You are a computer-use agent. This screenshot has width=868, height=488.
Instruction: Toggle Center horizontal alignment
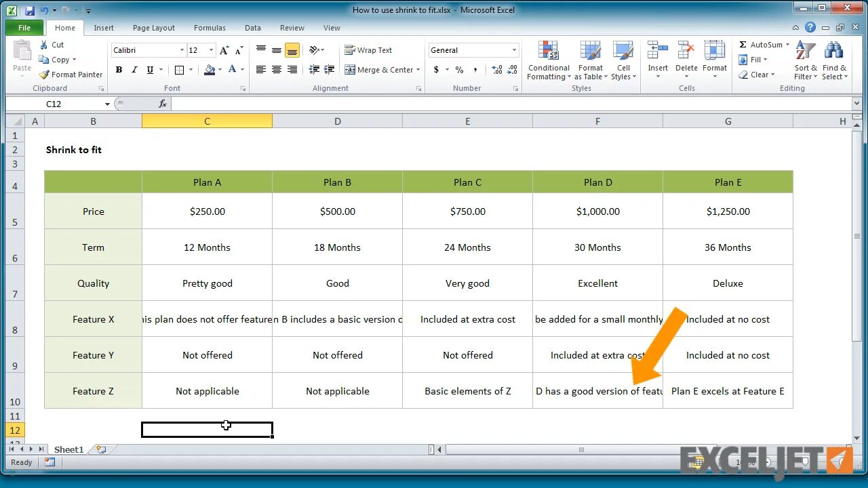pyautogui.click(x=277, y=70)
